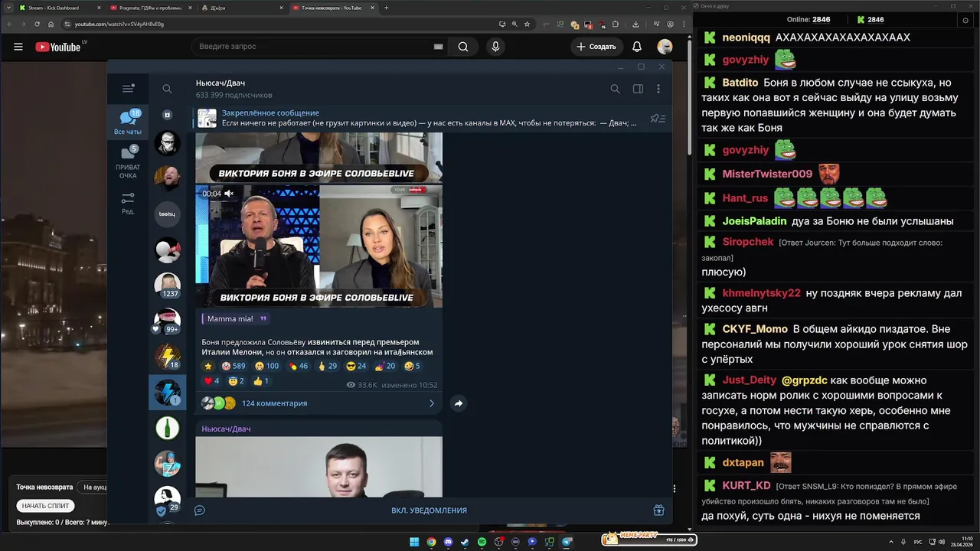
Task: Open '124 комментария' discussion
Action: 274,403
